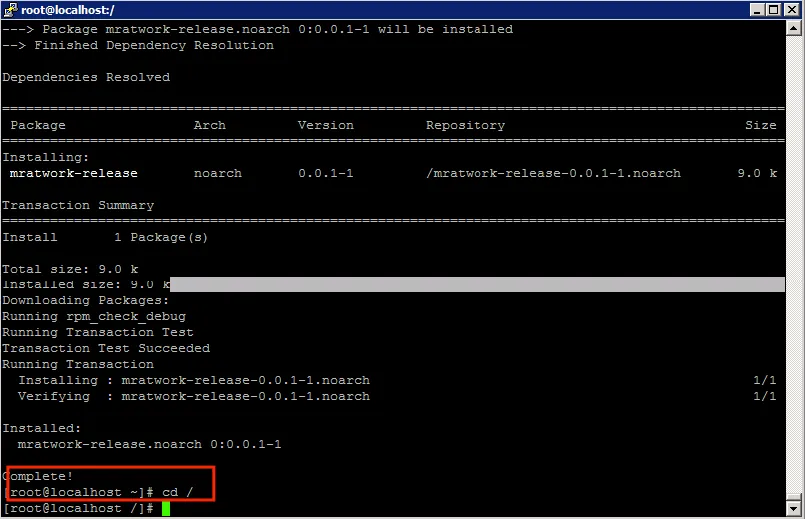Click the 'Verifying : mratwork-release' line
Image resolution: width=805 pixels, height=519 pixels.
[x=194, y=396]
